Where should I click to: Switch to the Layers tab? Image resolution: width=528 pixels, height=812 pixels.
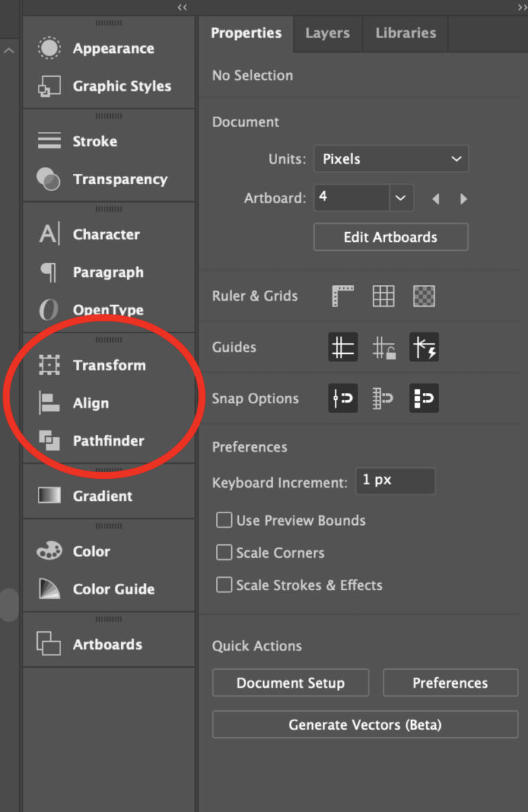327,33
